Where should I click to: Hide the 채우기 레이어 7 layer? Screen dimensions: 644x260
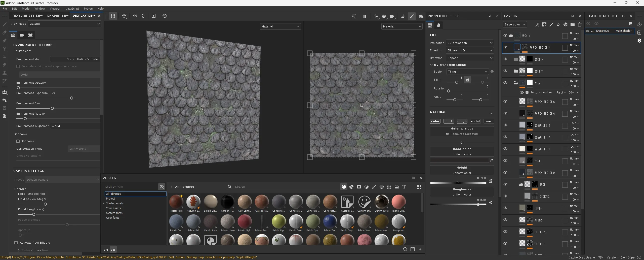[x=505, y=47]
